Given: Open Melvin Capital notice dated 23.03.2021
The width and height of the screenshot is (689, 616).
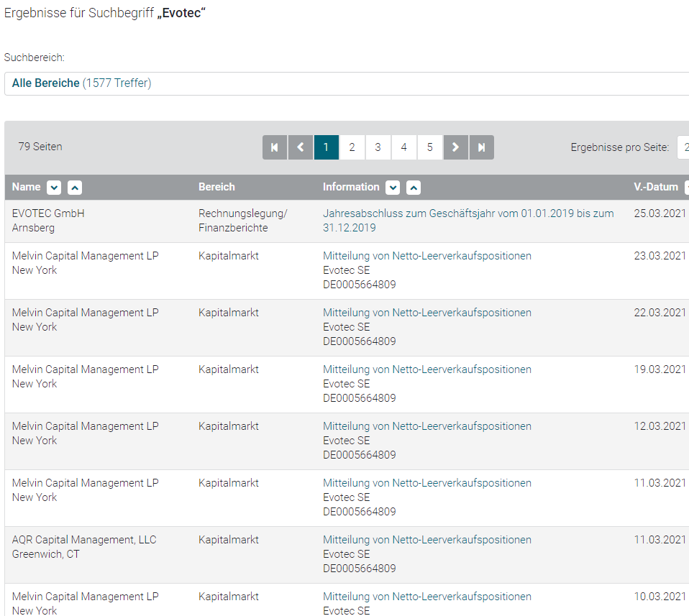Looking at the screenshot, I should point(426,256).
